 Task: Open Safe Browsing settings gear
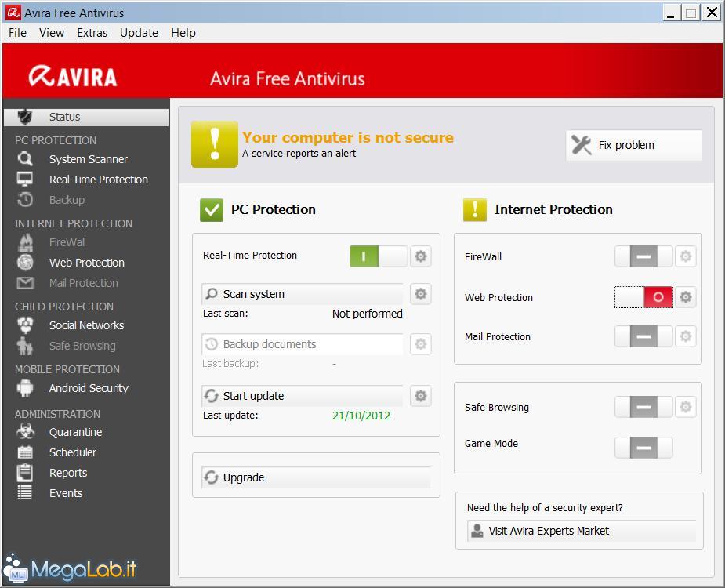coord(685,407)
